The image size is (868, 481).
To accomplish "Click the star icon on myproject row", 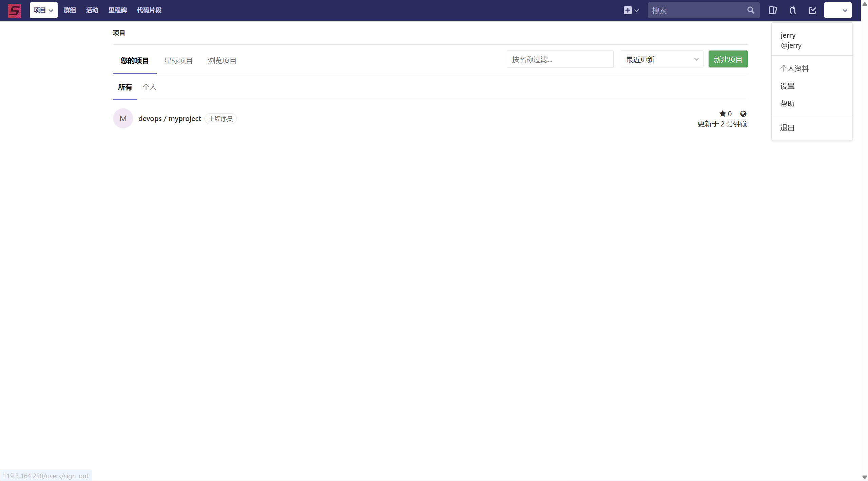I will 722,114.
